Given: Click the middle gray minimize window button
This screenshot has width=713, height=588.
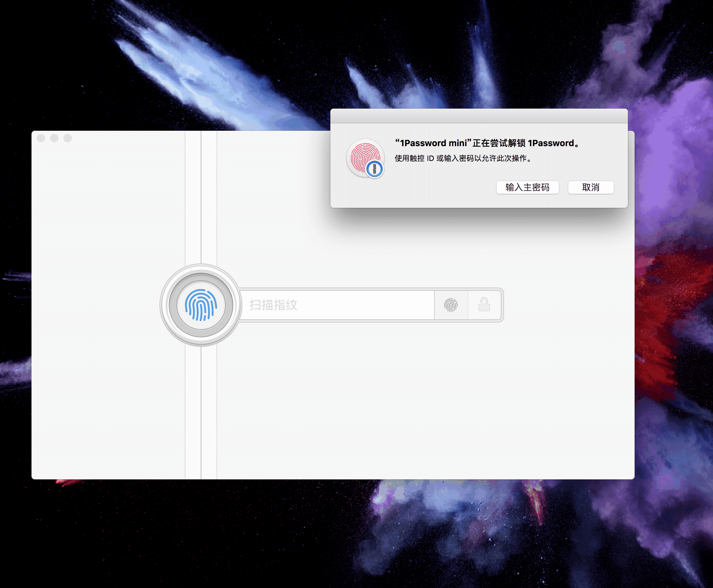Looking at the screenshot, I should [54, 138].
